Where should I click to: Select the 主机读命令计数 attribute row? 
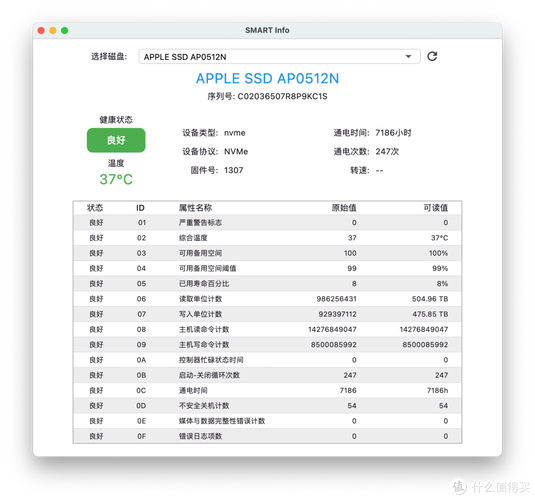point(268,329)
